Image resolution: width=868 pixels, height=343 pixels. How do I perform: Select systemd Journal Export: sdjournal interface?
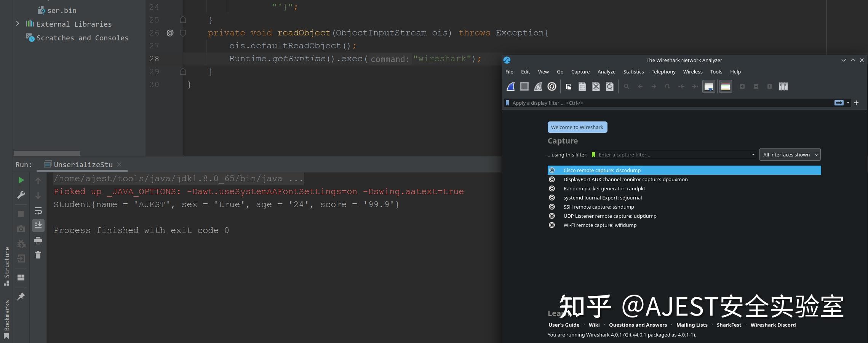[x=684, y=198]
